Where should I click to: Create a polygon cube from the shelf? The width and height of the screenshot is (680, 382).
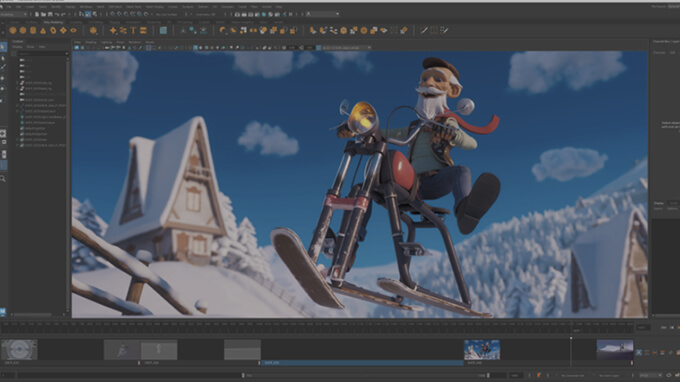pos(23,30)
